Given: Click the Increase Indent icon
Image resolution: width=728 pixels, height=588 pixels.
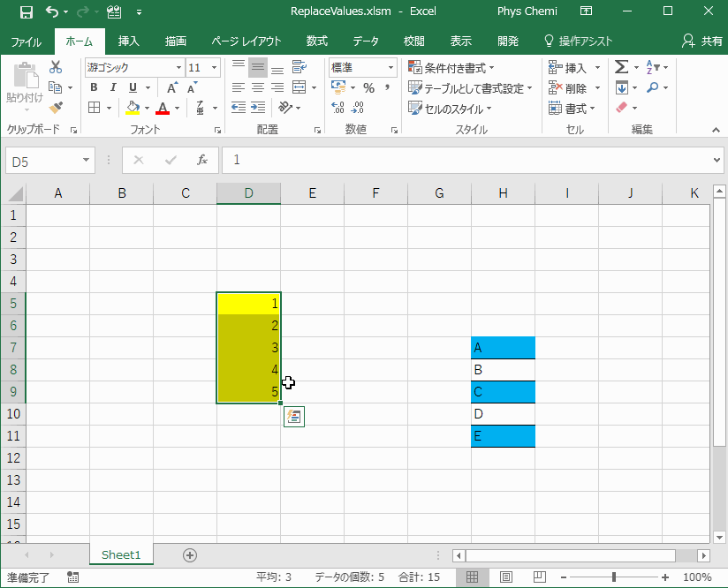Looking at the screenshot, I should 258,108.
